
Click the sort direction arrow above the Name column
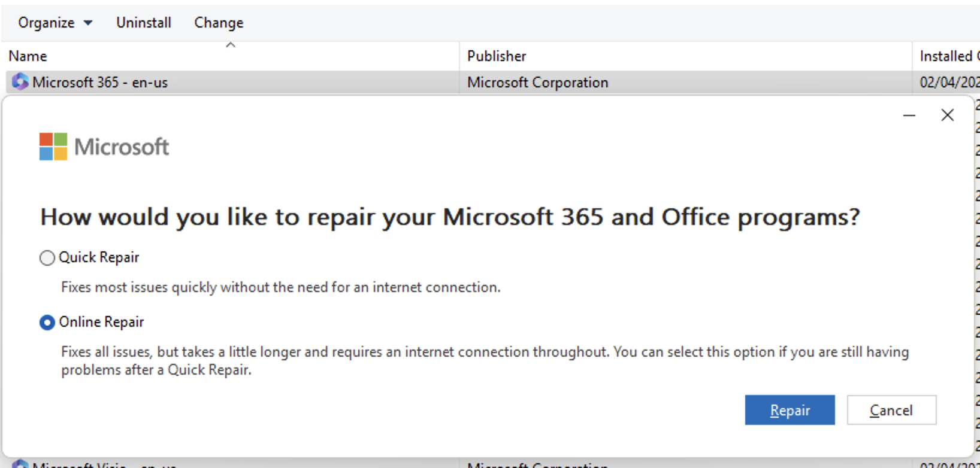tap(231, 44)
